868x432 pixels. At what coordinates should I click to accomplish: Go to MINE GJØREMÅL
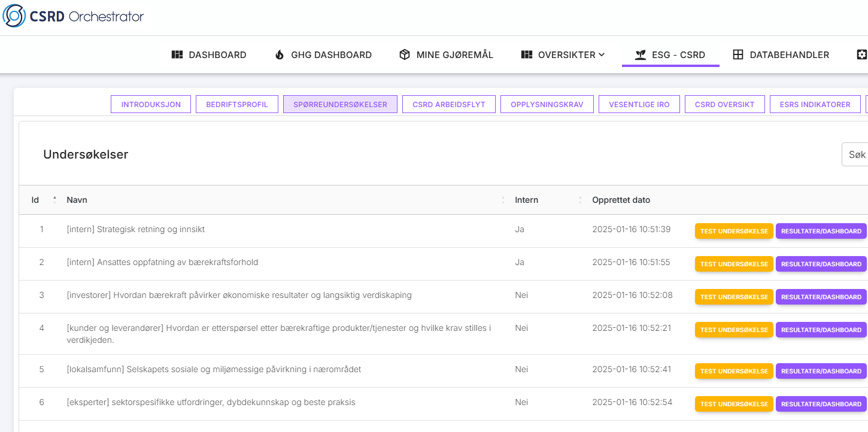[446, 54]
